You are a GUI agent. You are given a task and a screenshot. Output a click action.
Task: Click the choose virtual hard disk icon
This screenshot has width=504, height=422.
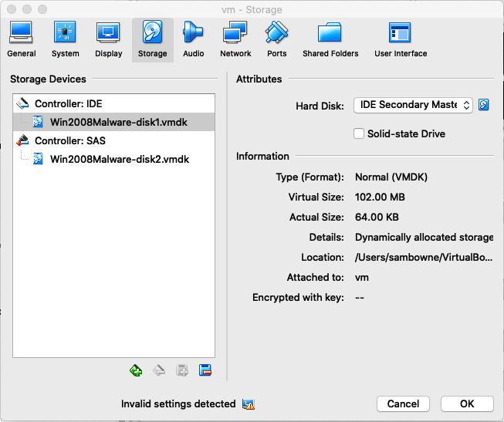(484, 105)
